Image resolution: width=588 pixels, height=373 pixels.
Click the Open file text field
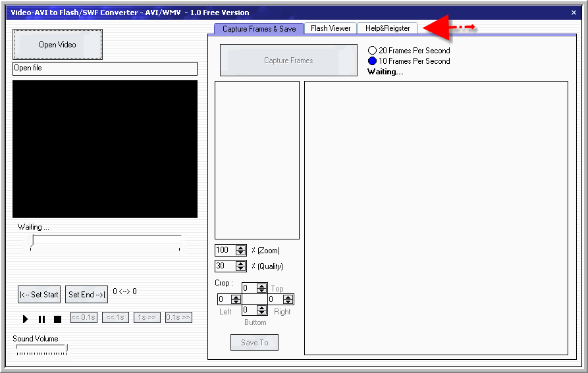coord(105,68)
